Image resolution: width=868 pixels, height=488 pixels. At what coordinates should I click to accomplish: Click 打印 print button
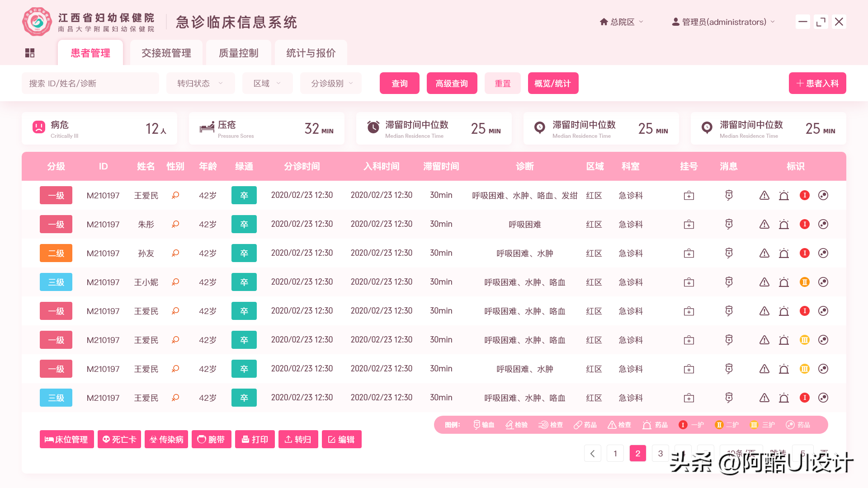(255, 439)
